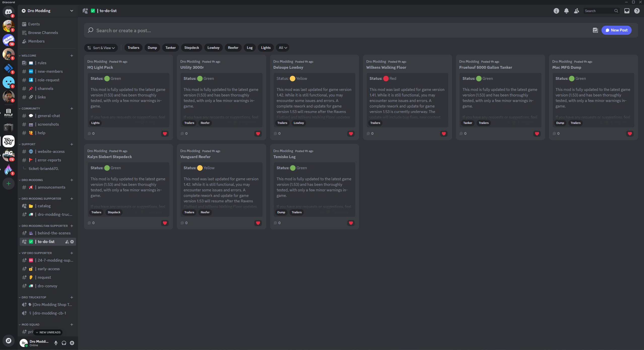The height and width of the screenshot is (350, 644).
Task: Open Dro Modding server dropdown menu
Action: 72,11
